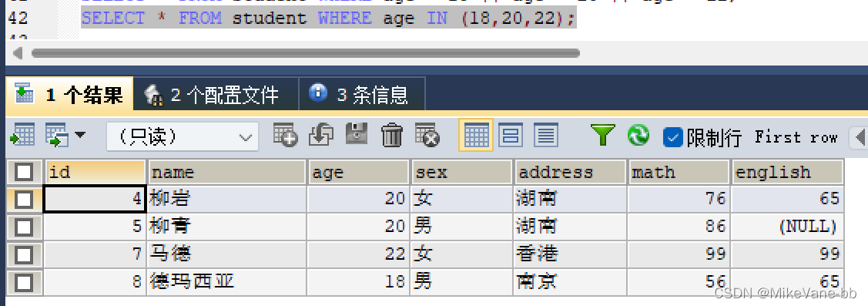Click the green refresh icon

pyautogui.click(x=638, y=135)
